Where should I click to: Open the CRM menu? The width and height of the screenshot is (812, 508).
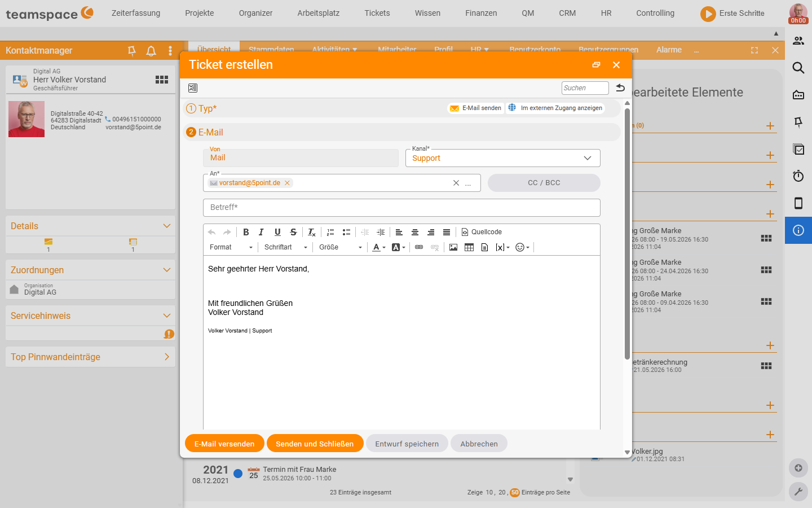point(567,13)
